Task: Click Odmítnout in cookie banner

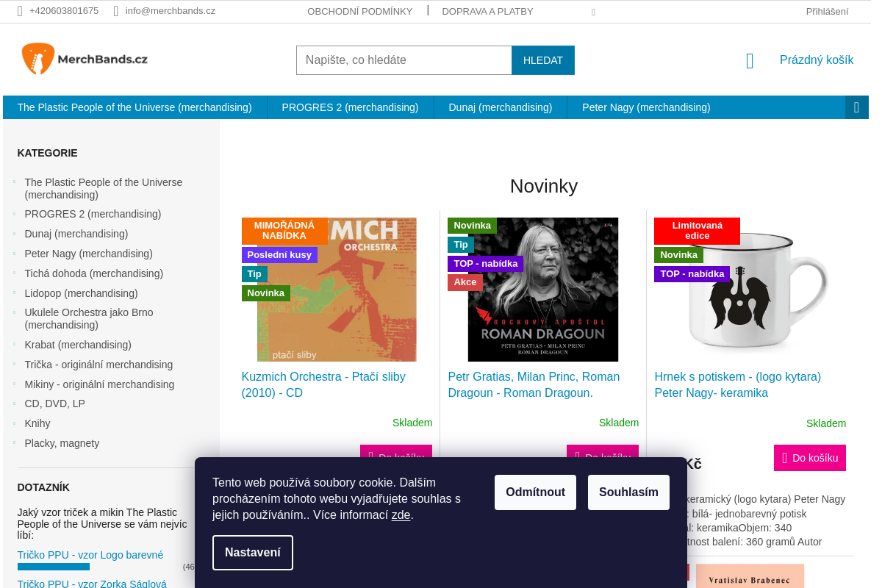Action: (535, 492)
